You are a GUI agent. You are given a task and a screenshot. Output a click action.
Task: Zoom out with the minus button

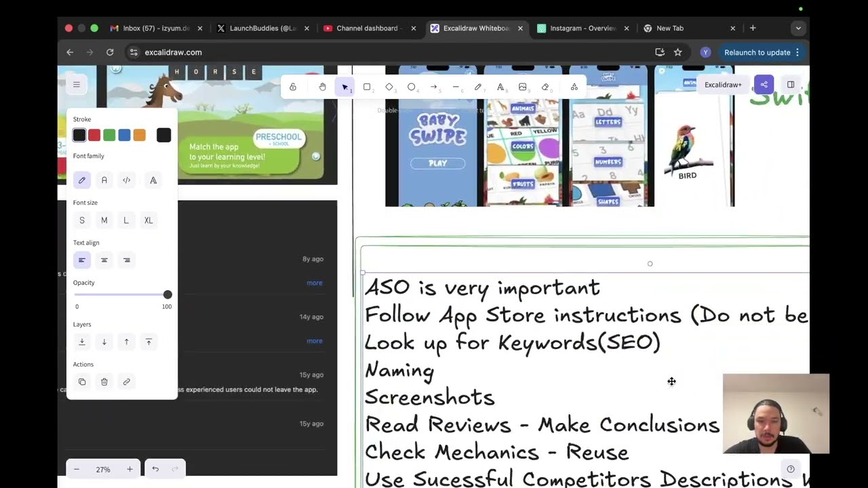tap(77, 469)
